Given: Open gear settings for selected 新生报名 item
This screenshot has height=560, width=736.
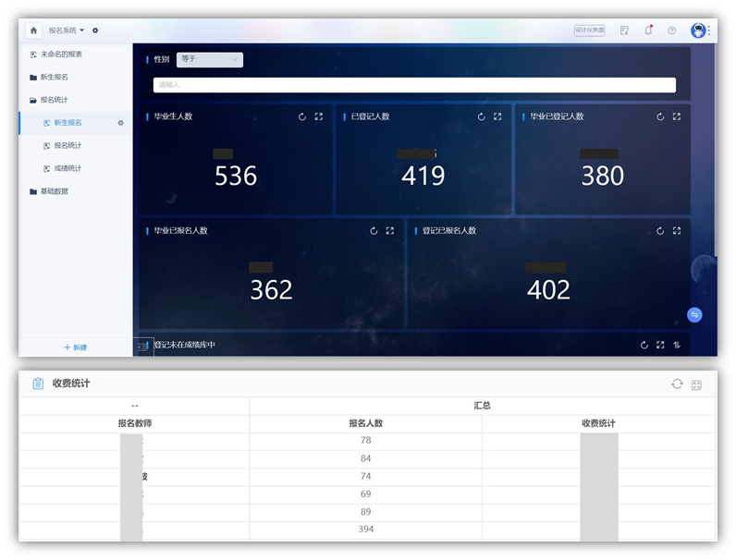Looking at the screenshot, I should (x=120, y=123).
